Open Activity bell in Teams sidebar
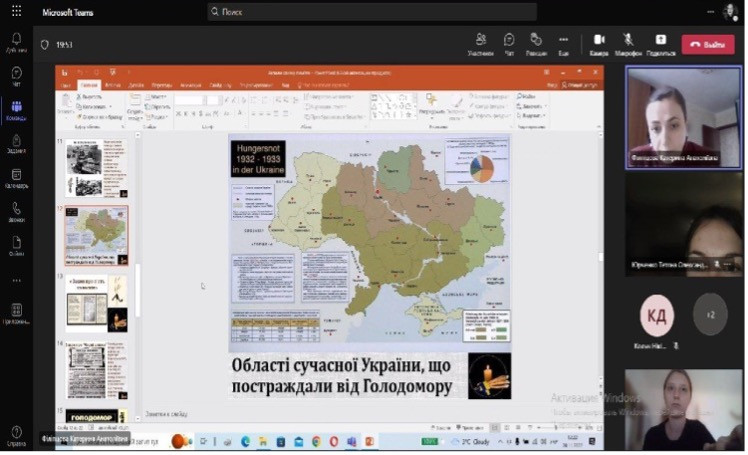This screenshot has height=455, width=748. point(16,42)
